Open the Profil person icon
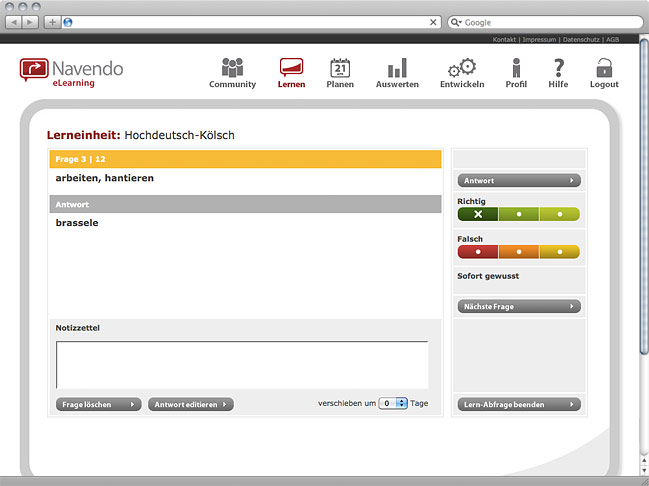 (516, 67)
